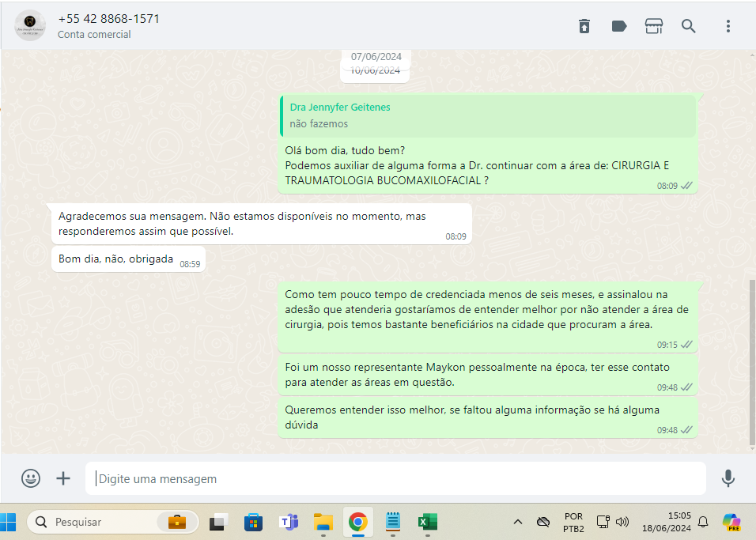Open Microsoft Teams from taskbar
This screenshot has width=756, height=540.
288,522
